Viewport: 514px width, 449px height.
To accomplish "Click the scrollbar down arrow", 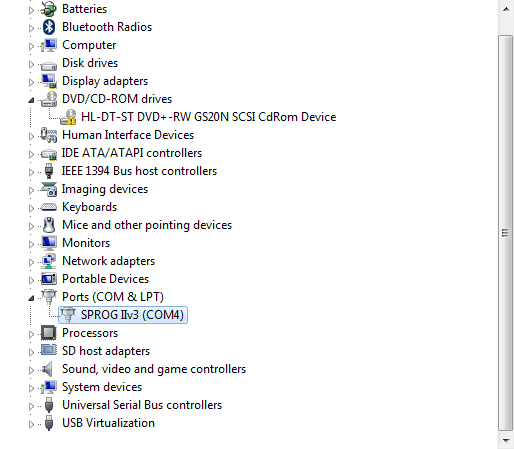I will [506, 441].
